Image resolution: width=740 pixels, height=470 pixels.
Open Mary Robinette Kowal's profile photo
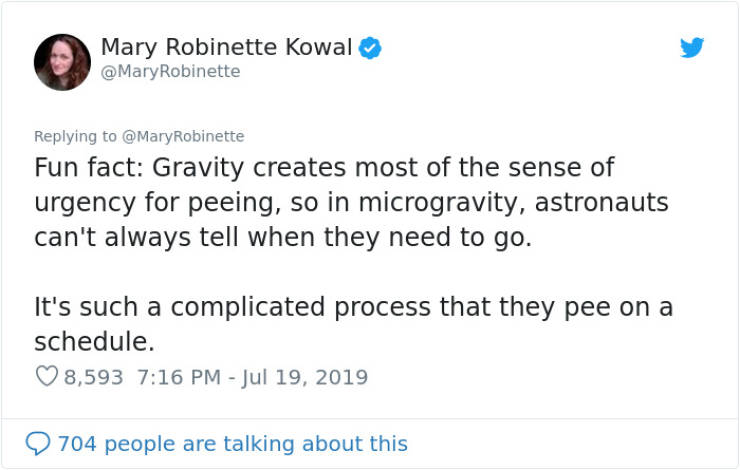pyautogui.click(x=62, y=62)
